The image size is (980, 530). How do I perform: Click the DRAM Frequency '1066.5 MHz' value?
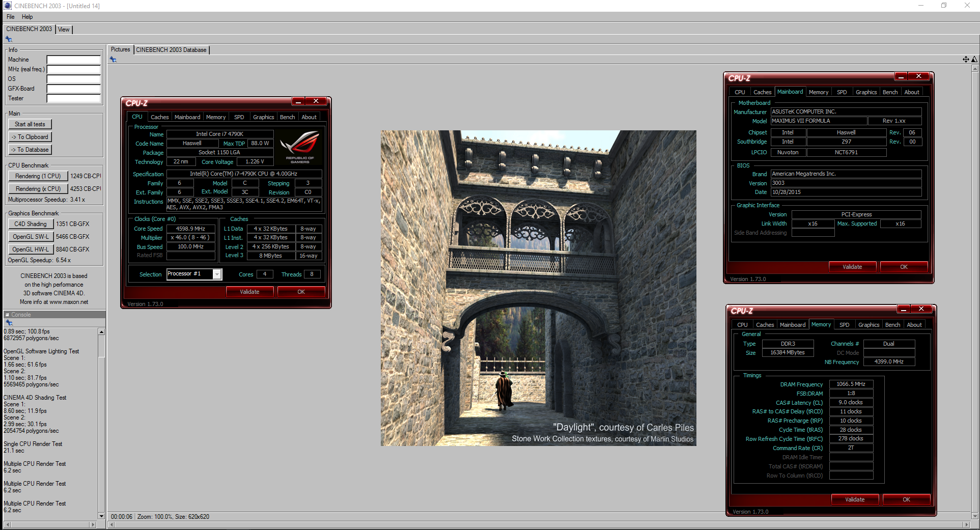pyautogui.click(x=851, y=384)
